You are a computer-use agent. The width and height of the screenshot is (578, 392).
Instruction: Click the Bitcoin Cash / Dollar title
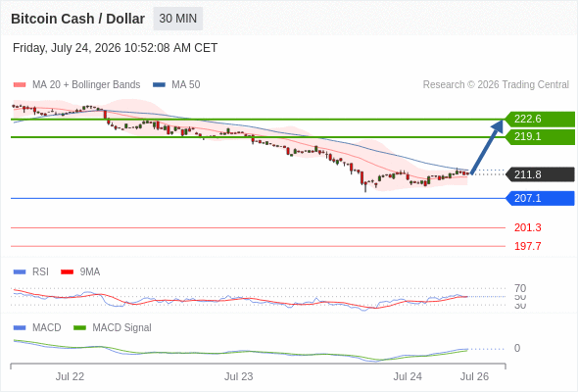pyautogui.click(x=77, y=19)
